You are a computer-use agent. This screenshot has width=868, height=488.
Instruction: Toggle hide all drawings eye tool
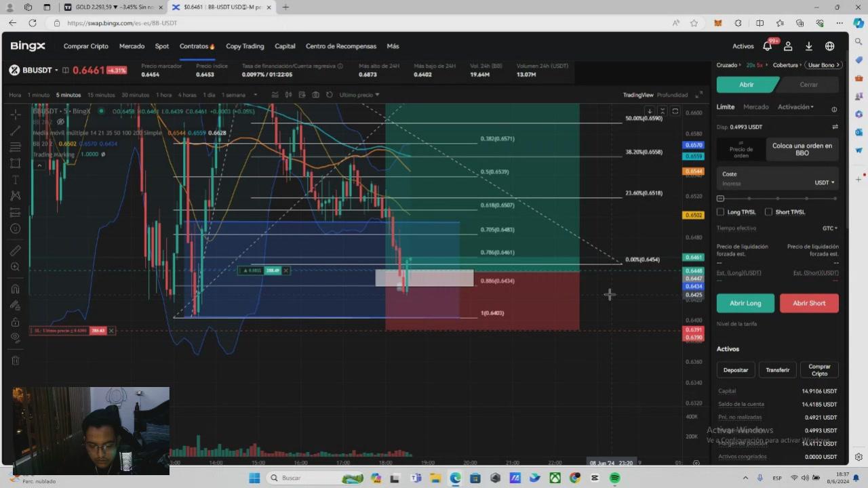click(x=15, y=338)
